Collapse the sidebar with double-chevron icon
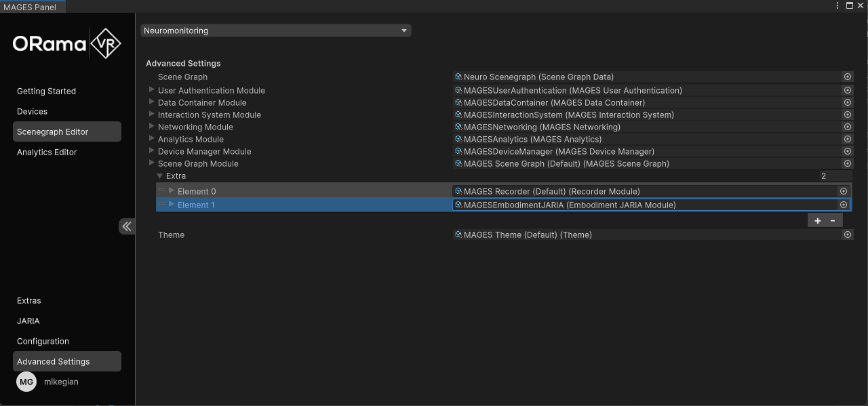Viewport: 868px width, 406px height. 127,226
